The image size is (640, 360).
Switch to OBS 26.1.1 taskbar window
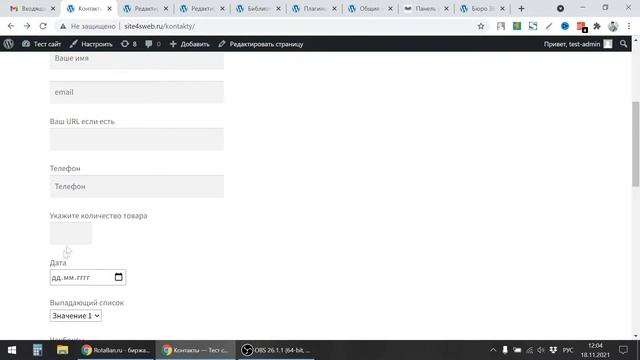277,350
